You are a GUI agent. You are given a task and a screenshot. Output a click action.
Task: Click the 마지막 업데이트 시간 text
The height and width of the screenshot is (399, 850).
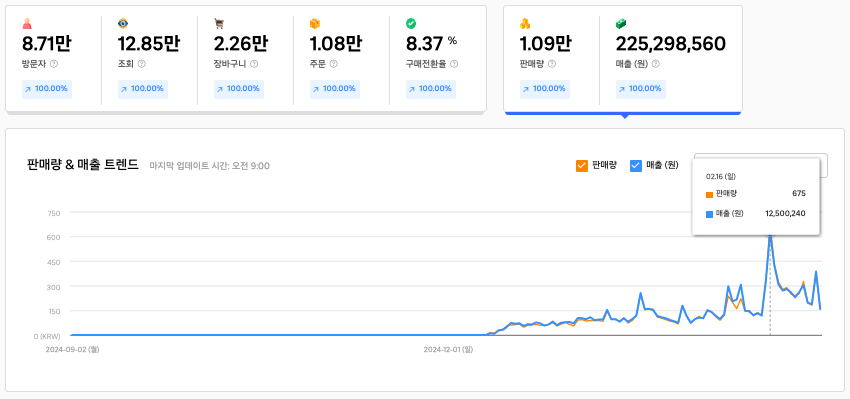coord(210,166)
